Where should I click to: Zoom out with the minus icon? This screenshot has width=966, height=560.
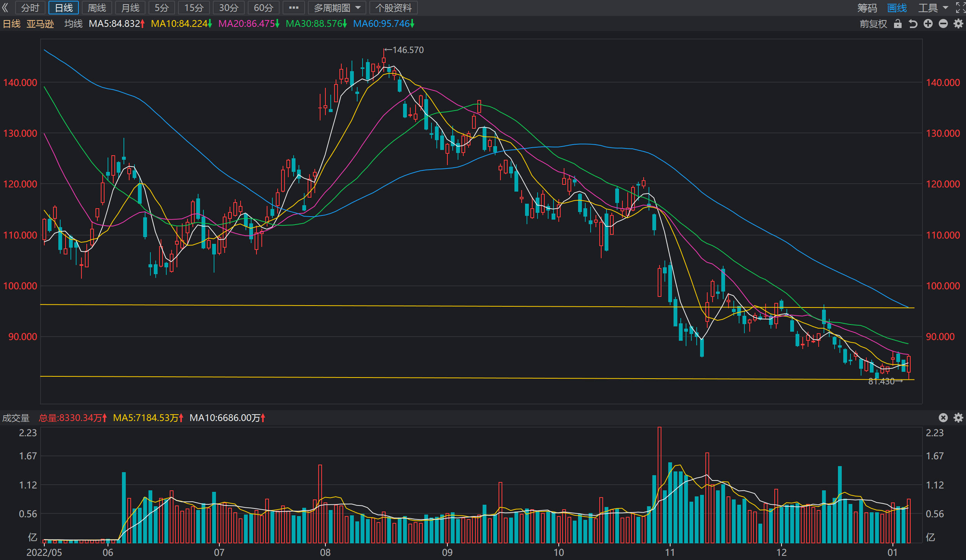[x=943, y=24]
